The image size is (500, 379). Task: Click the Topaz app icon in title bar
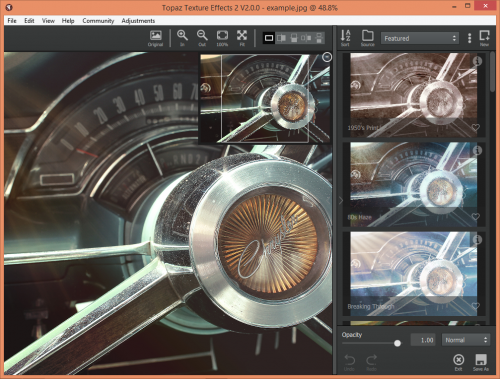tap(9, 7)
